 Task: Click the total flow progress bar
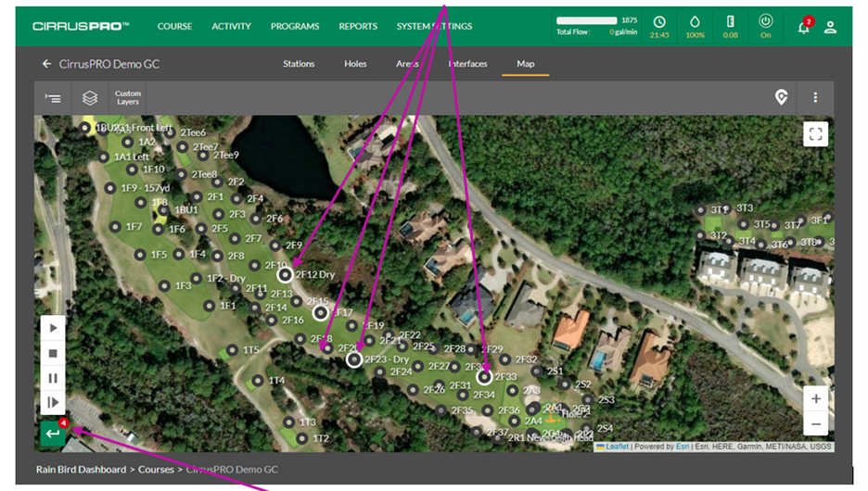pyautogui.click(x=586, y=20)
